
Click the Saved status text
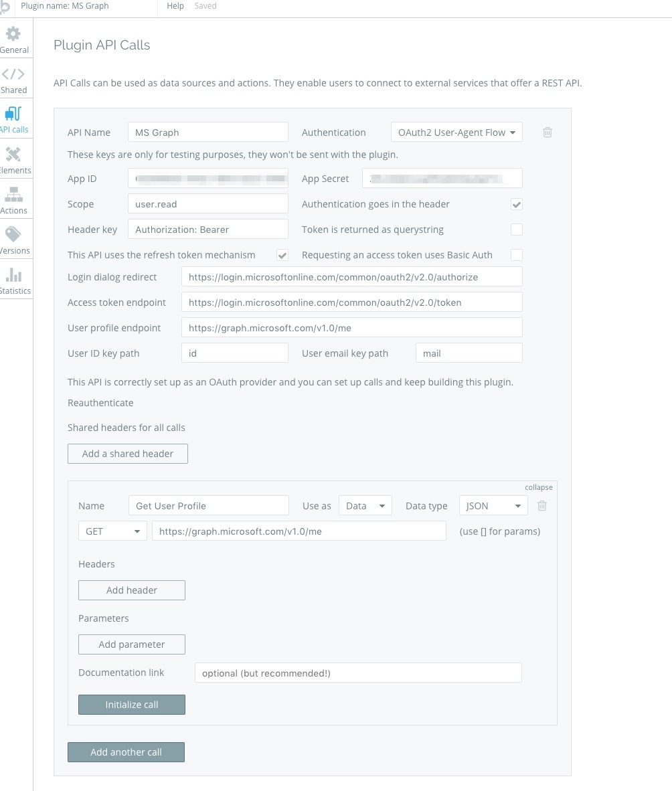[x=205, y=6]
